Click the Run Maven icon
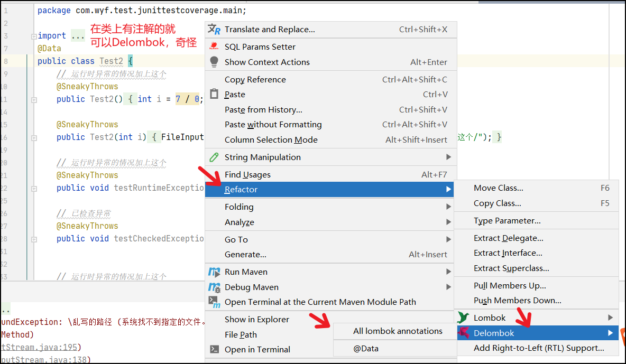 click(214, 272)
